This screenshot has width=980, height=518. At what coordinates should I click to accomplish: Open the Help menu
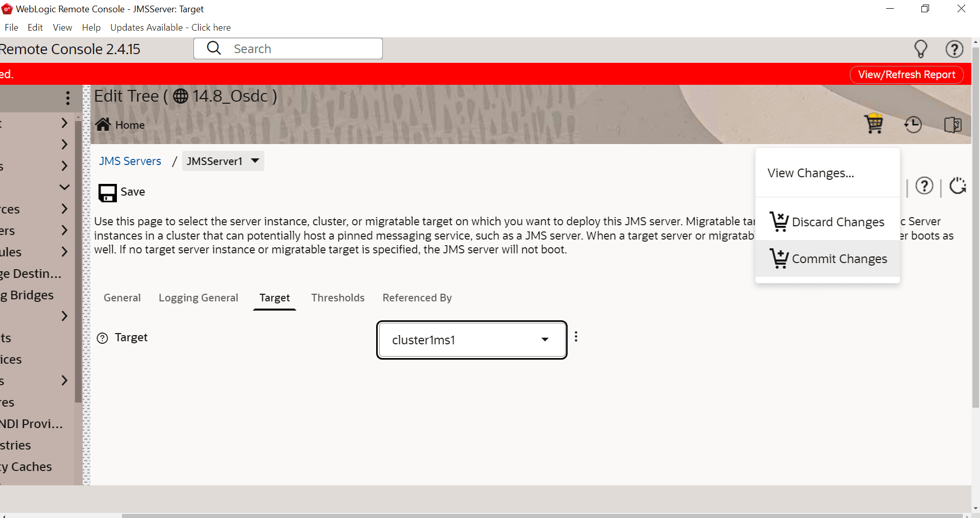91,28
